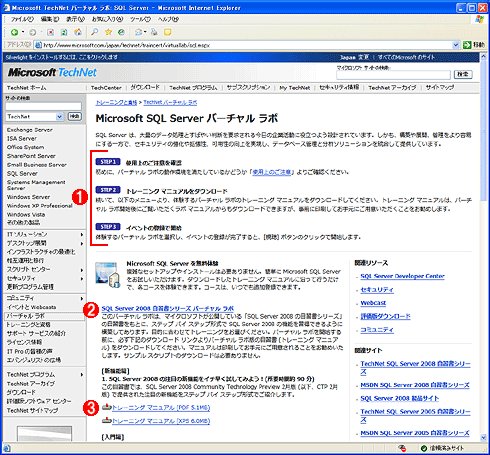Image resolution: width=490 pixels, height=455 pixels.
Task: Open SQL Server Developer Center link
Action: coord(402,276)
